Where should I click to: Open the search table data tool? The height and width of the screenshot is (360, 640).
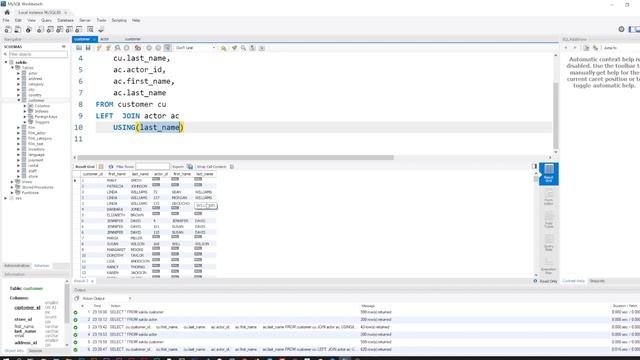(90, 29)
